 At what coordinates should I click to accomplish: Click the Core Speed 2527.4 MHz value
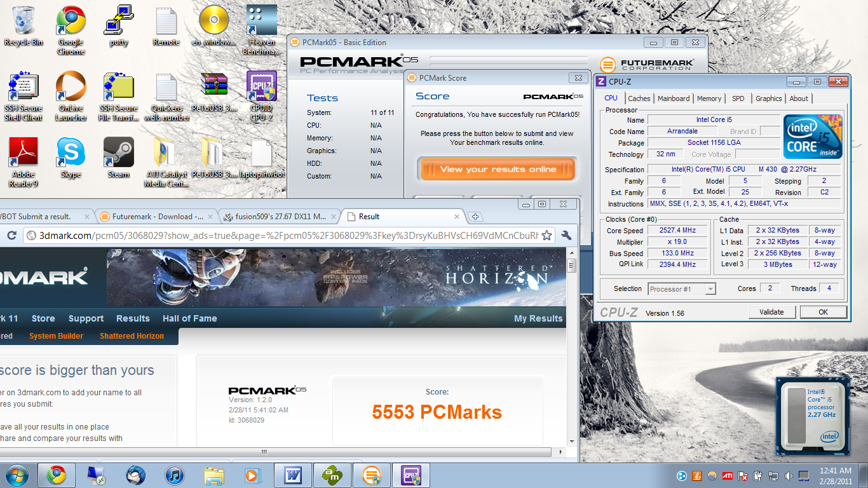[678, 230]
